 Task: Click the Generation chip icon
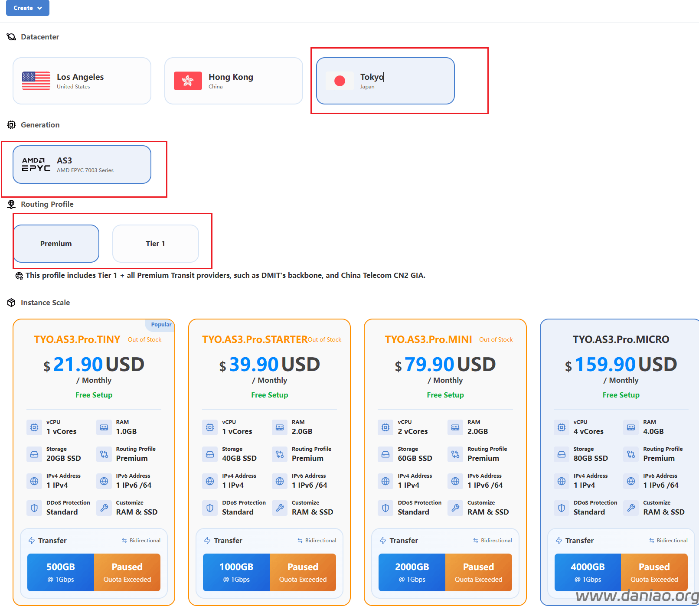click(11, 125)
